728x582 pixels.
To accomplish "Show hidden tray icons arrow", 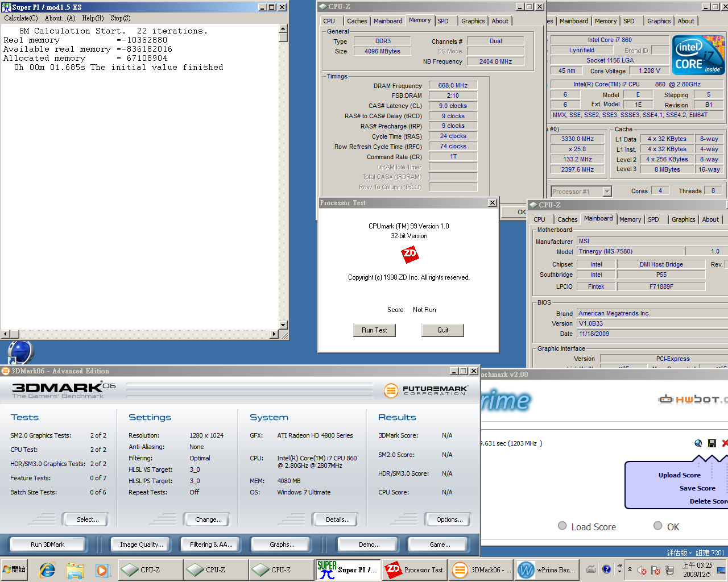I will [630, 569].
